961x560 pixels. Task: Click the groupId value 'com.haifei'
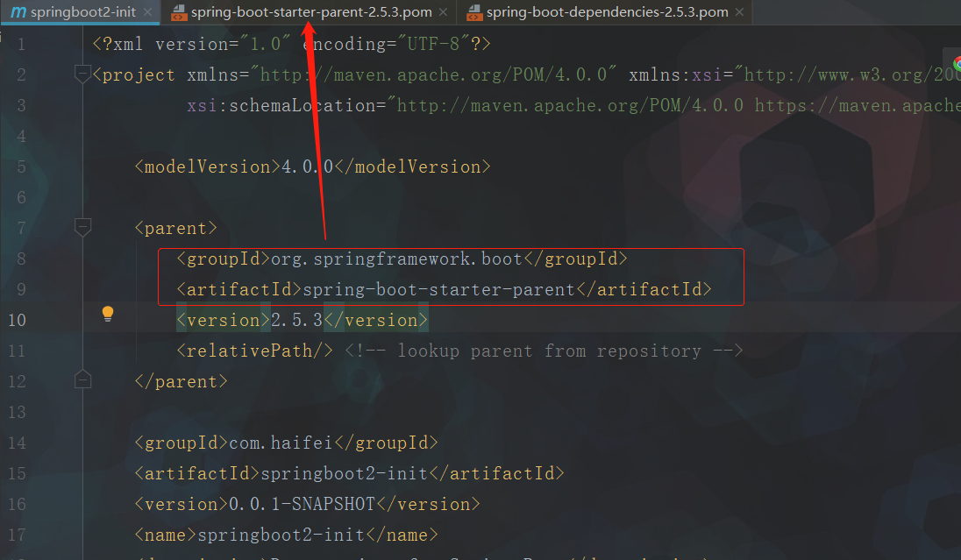[281, 443]
